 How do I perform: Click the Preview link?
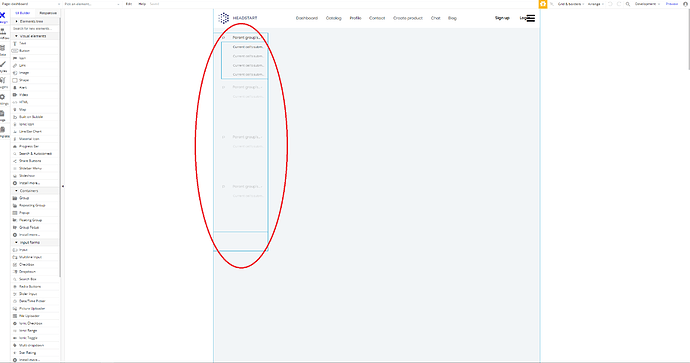[672, 4]
